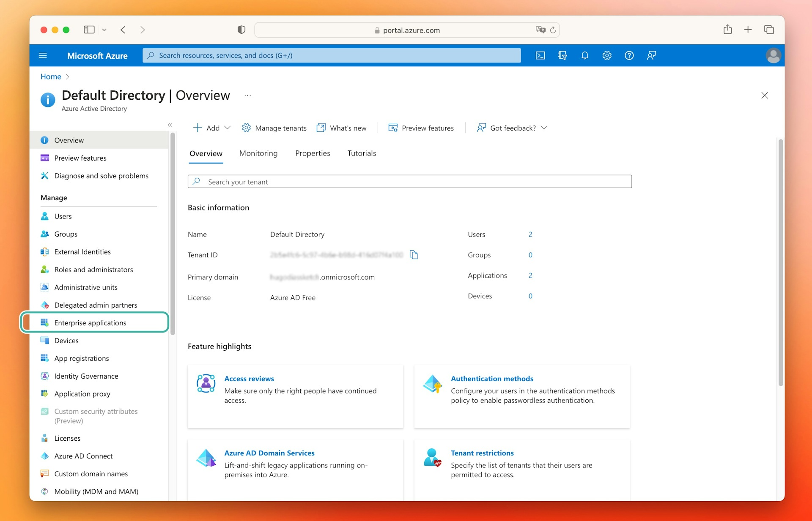Focus the Search your tenant field

tap(410, 182)
